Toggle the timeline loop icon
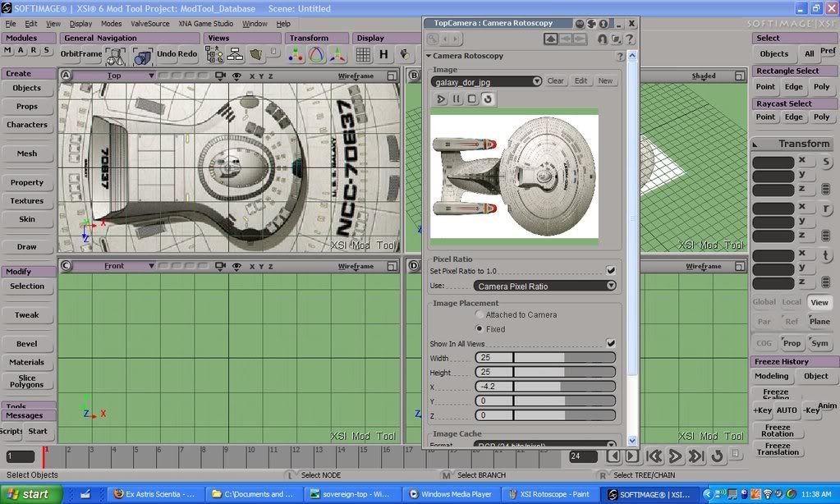 pyautogui.click(x=717, y=456)
